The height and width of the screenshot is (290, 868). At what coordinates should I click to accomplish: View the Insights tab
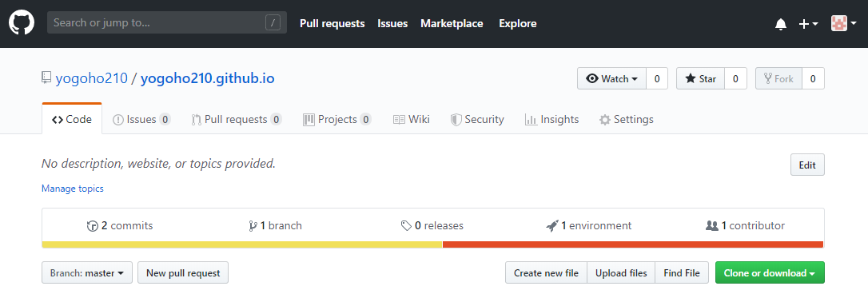coord(552,119)
